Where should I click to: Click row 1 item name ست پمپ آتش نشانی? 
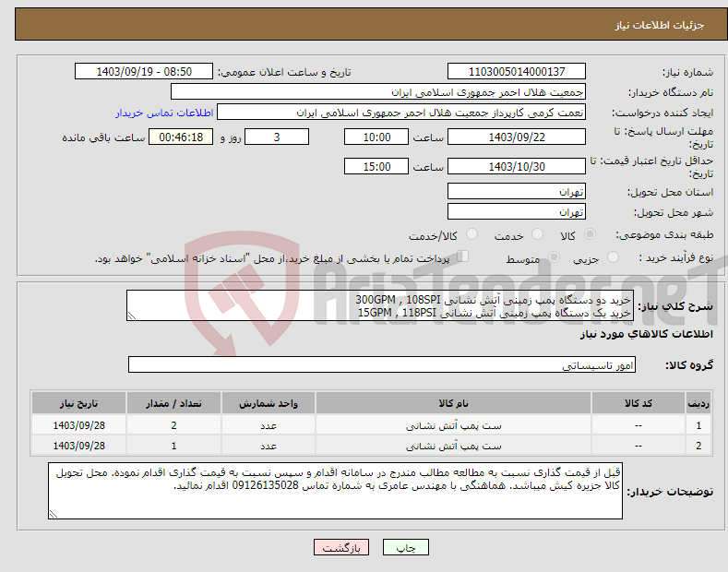pos(453,425)
